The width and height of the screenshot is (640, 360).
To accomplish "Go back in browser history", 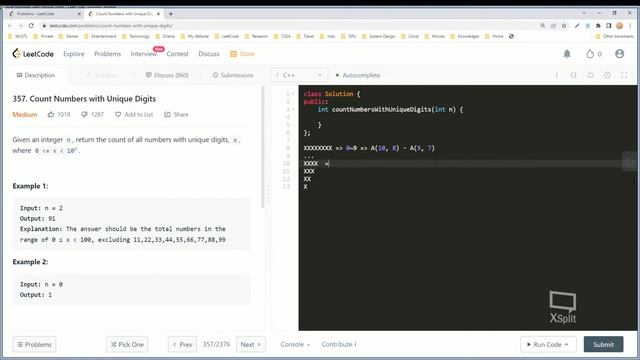I will pos(10,25).
